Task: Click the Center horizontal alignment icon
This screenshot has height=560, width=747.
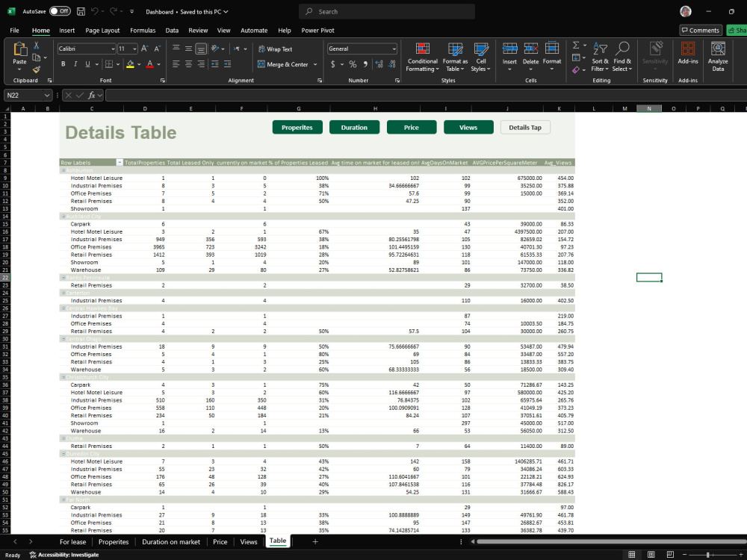Action: pos(189,63)
